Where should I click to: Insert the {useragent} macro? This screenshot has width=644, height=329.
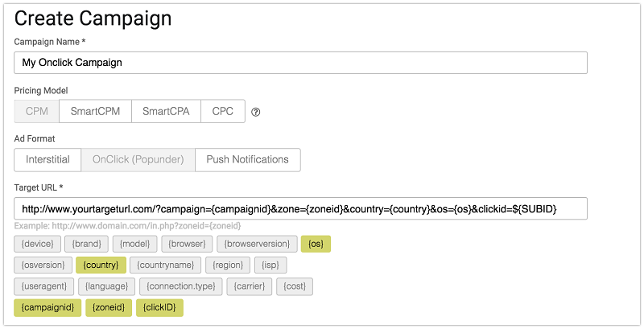click(x=44, y=286)
